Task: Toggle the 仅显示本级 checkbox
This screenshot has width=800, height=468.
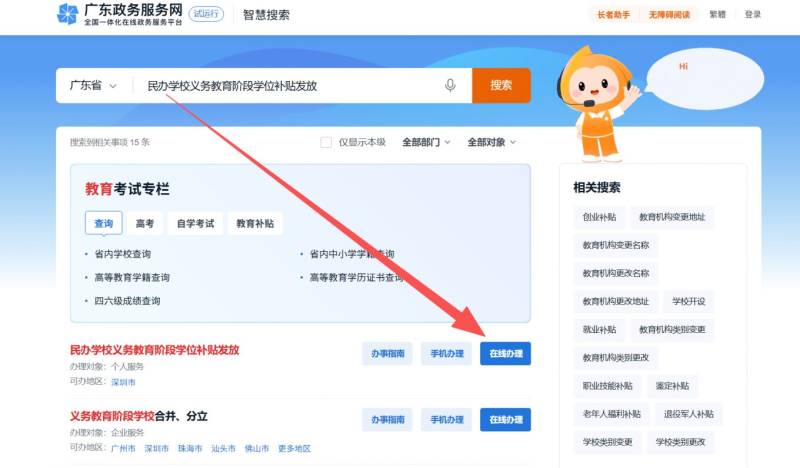Action: (x=326, y=142)
